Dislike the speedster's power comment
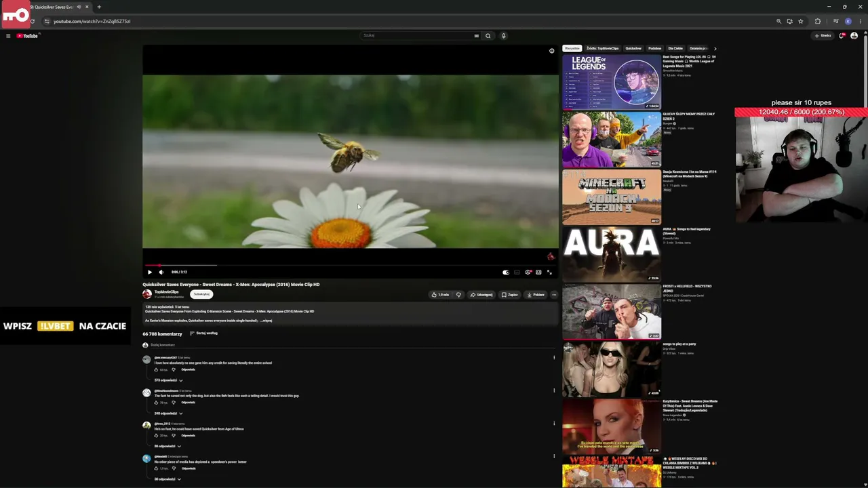The image size is (868, 488). coord(174,468)
